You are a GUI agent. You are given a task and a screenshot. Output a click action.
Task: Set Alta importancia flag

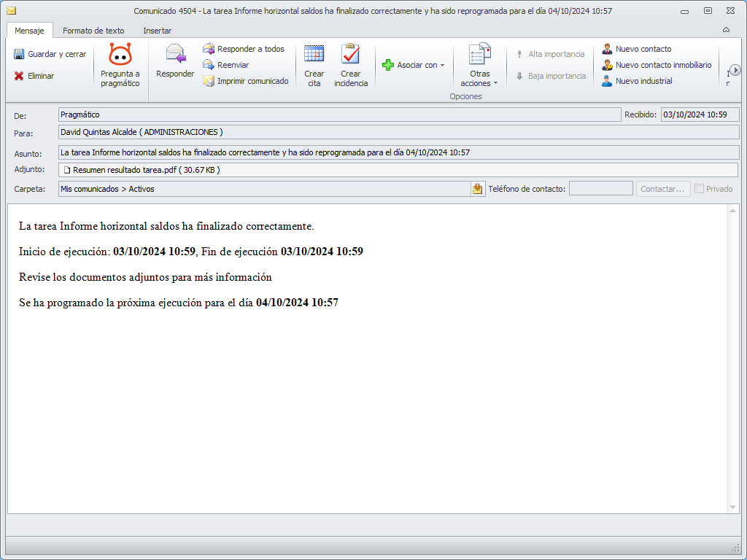pos(550,54)
